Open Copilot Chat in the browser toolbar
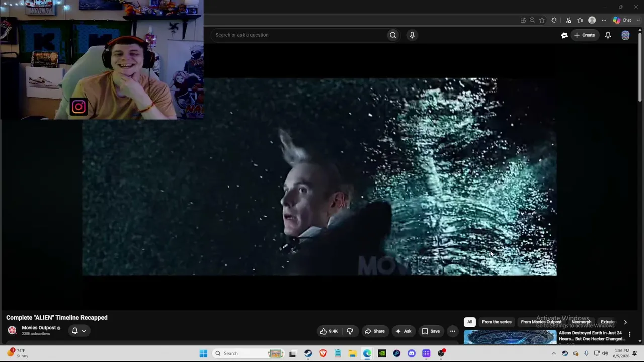The image size is (644, 362). (622, 20)
